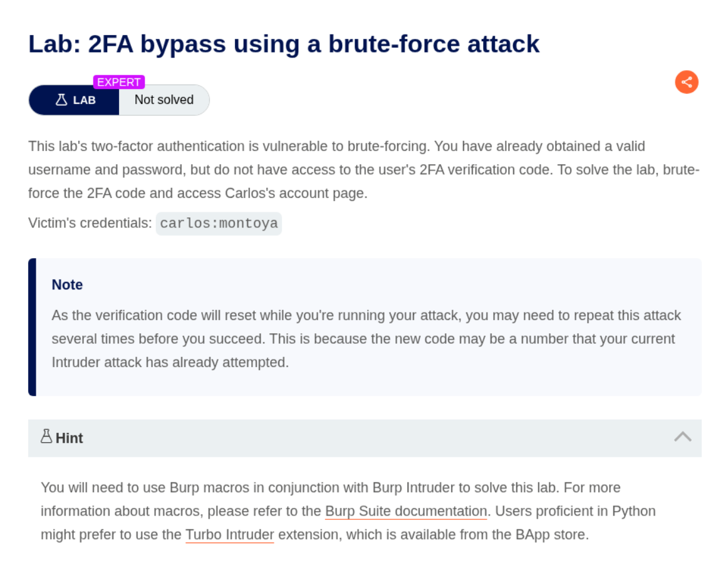Follow the Turbo Intruder link

[229, 535]
